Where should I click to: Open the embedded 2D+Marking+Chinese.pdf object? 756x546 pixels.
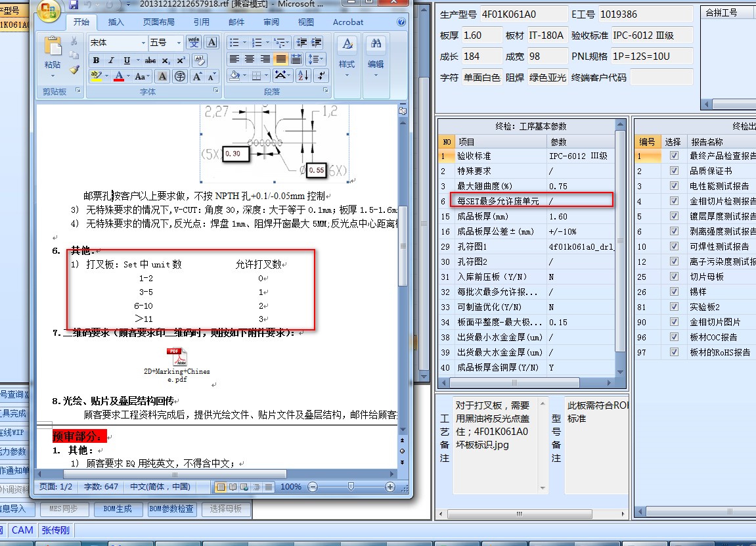177,365
